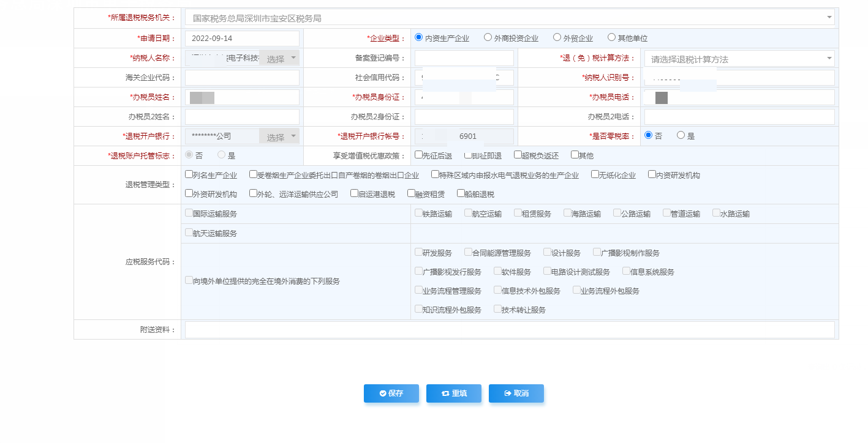Viewport: 868px width, 443px height.
Task: Click the 退税开户银行帐号 field
Action: coord(464,136)
